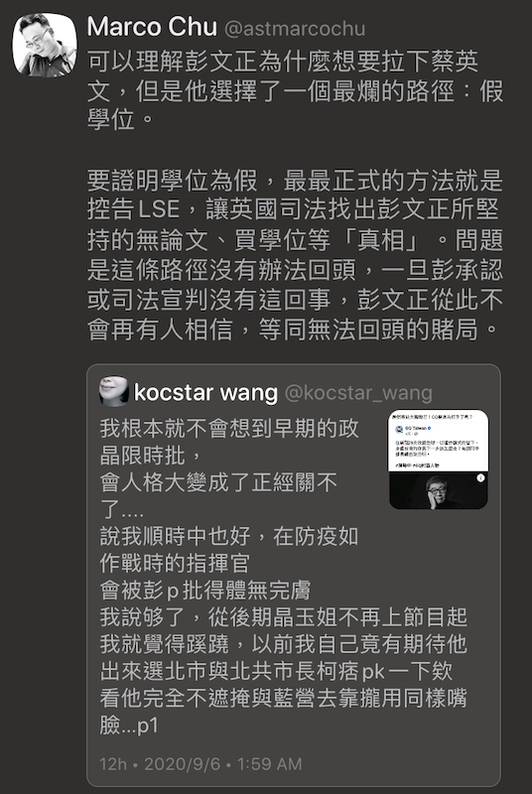Image resolution: width=532 pixels, height=794 pixels.
Task: Click the Marco Chu display name
Action: click(x=152, y=28)
